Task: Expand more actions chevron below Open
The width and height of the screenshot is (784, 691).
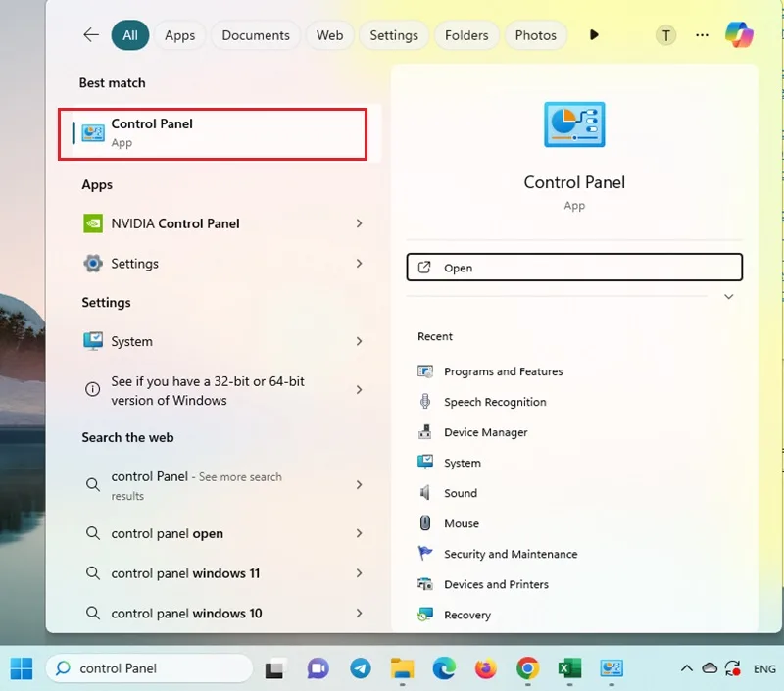Action: (728, 297)
